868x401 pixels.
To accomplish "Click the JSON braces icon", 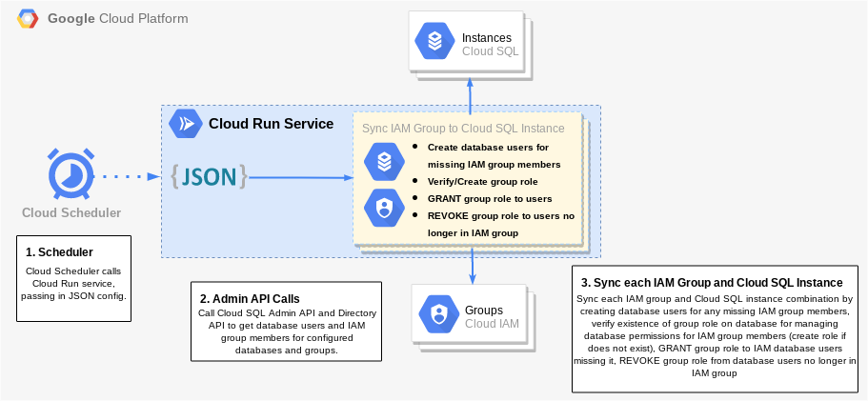I will [209, 177].
